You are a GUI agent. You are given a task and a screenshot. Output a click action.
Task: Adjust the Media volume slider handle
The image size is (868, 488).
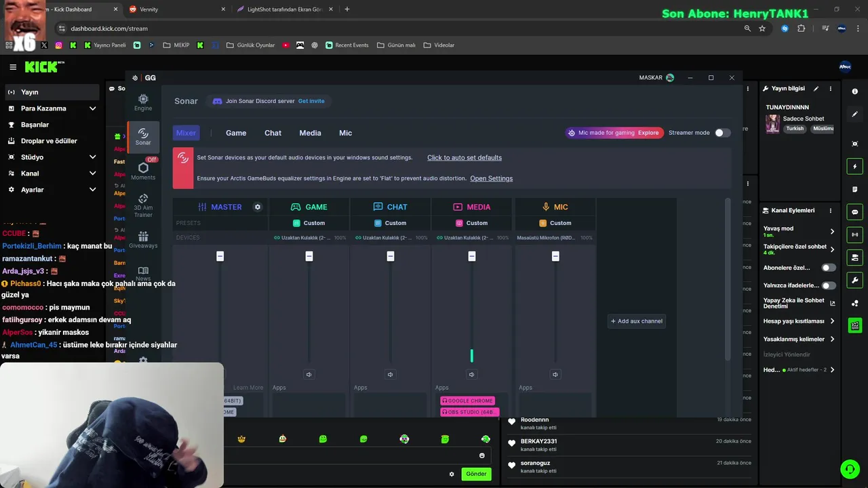click(x=471, y=256)
